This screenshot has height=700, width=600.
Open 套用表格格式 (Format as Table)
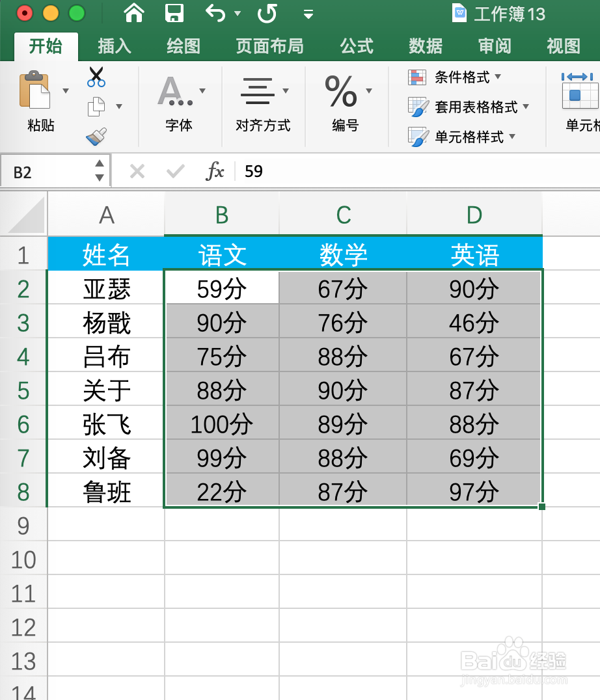(469, 107)
